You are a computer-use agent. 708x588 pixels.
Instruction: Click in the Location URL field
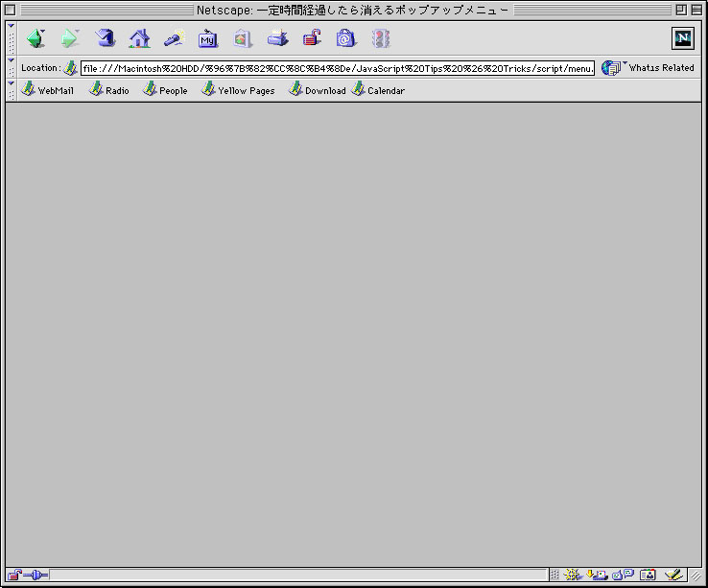click(338, 68)
